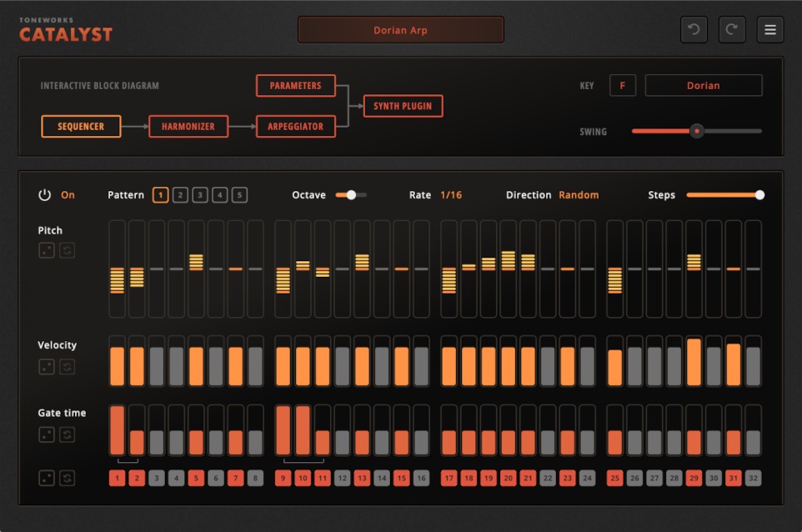Randomize Gate time with dice icon

(47, 434)
